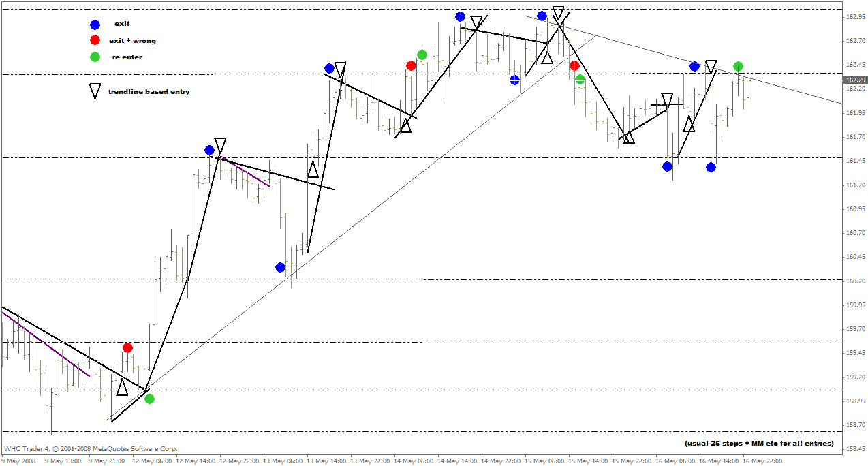Image resolution: width=868 pixels, height=466 pixels.
Task: Click the blue exit circle in the legend
Action: (95, 25)
